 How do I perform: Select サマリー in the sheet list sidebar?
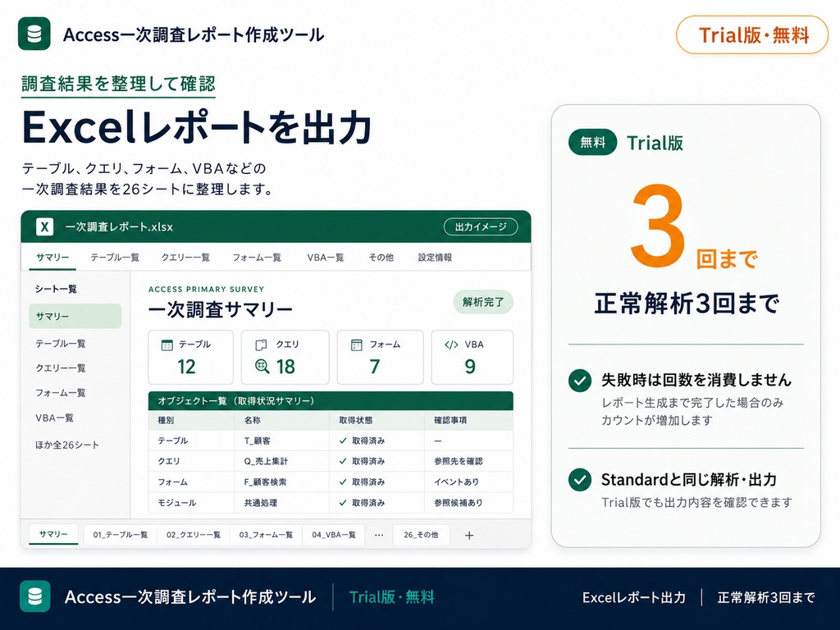pos(75,316)
